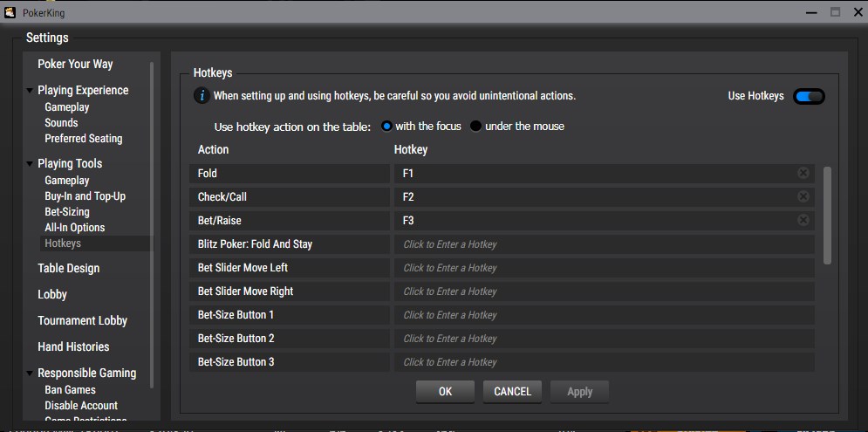Viewport: 868px width, 432px height.
Task: Click the Fold hotkey field showing F1
Action: (x=604, y=174)
